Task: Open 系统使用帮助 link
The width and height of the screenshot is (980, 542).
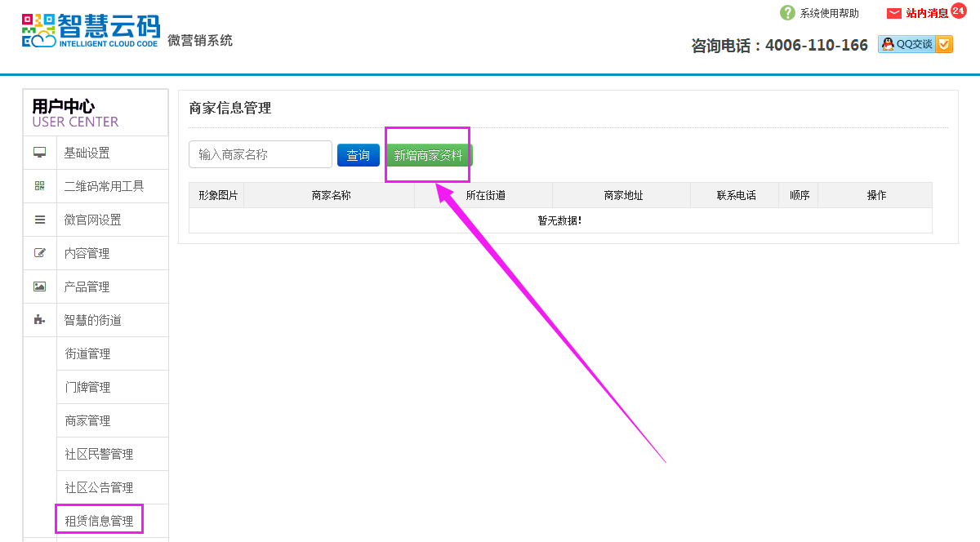Action: (830, 13)
